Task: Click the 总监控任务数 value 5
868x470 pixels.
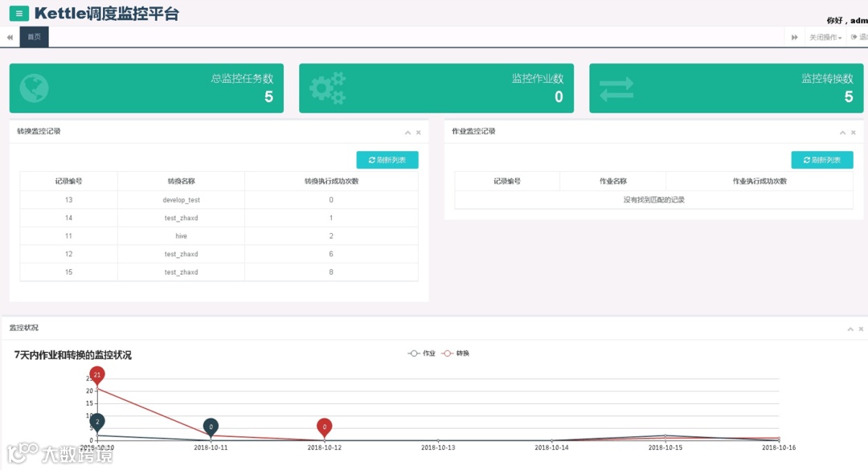Action: coord(268,97)
